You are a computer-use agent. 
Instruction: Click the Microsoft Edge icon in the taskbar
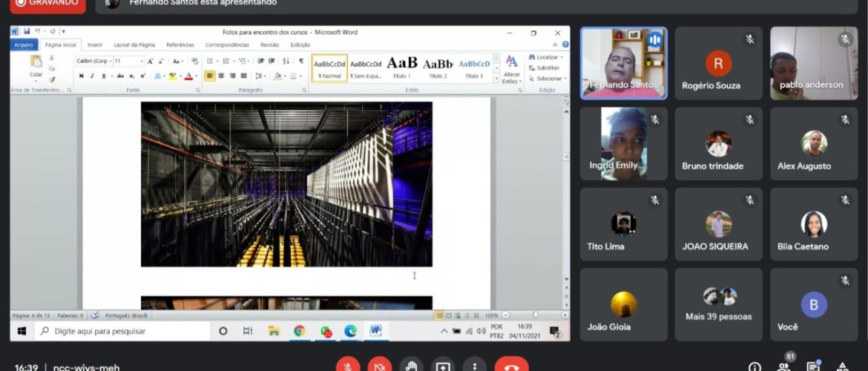[x=350, y=331]
